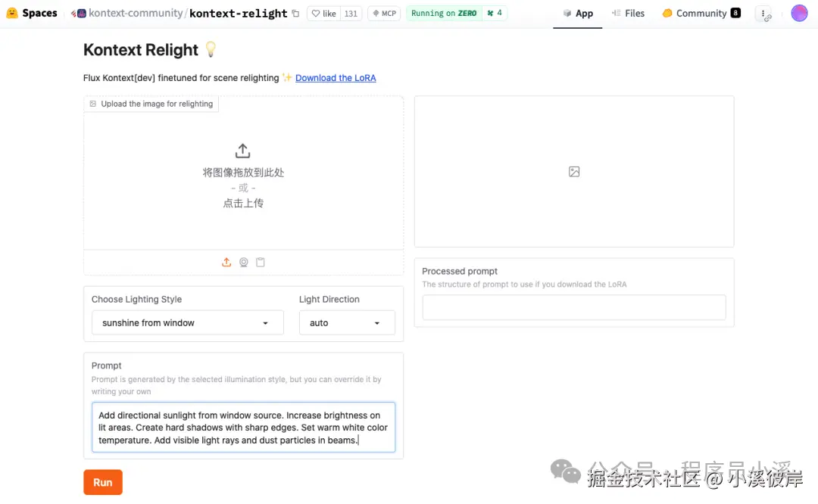Click the Download the LoRA link
This screenshot has width=818, height=504.
[336, 77]
